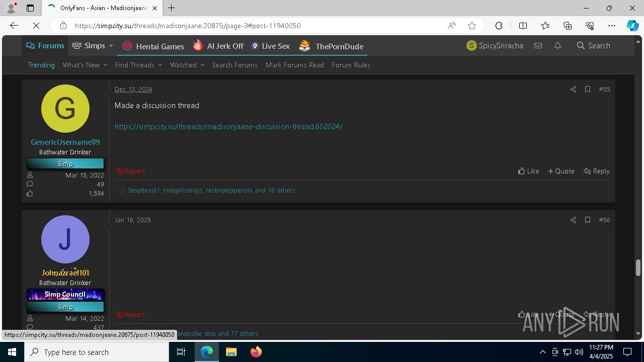Like the post by GenericUsername89

[x=528, y=171]
